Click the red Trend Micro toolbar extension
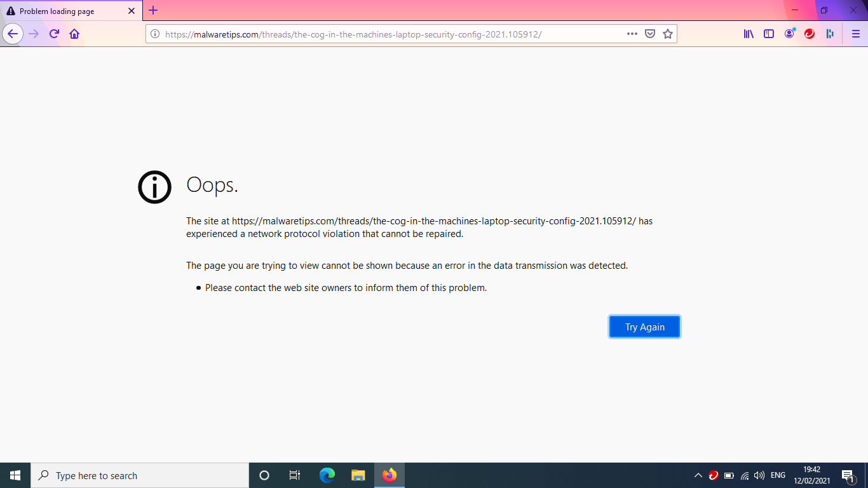 (x=810, y=34)
